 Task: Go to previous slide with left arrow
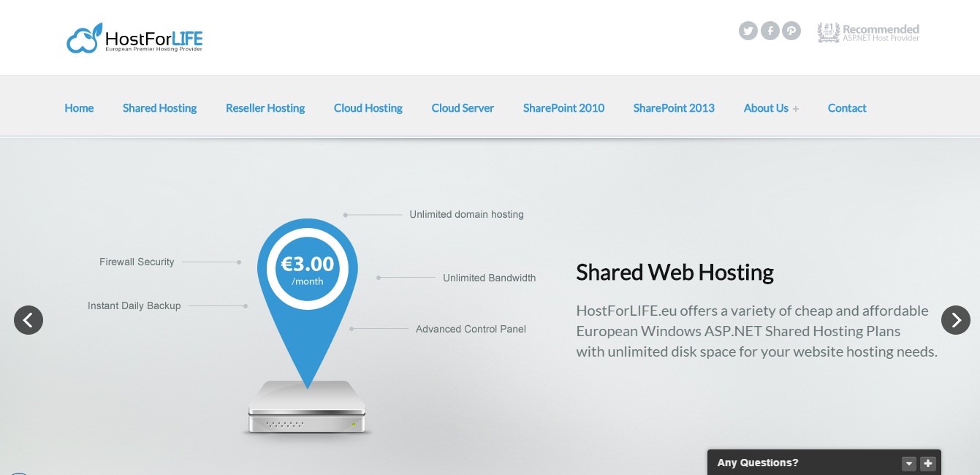coord(29,320)
